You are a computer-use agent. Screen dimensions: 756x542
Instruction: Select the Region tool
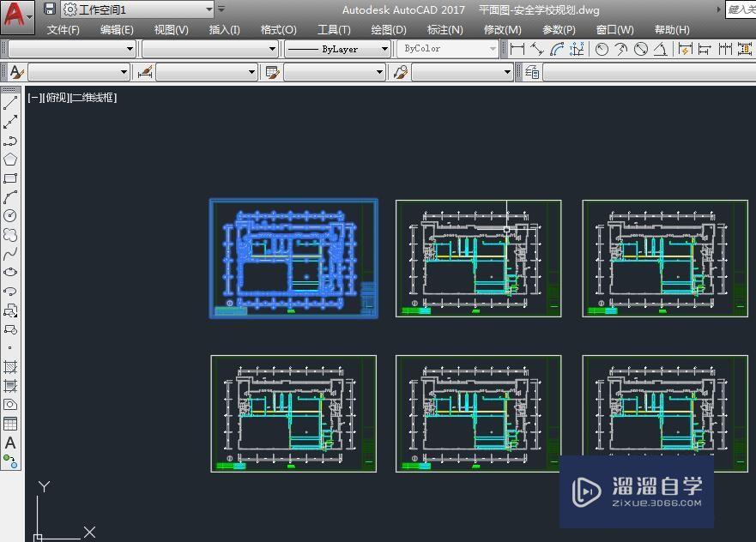10,405
